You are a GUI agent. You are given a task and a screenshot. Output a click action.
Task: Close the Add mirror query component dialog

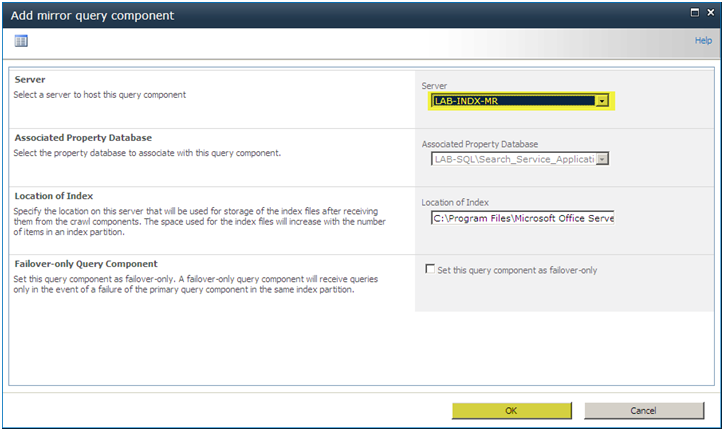click(x=711, y=13)
